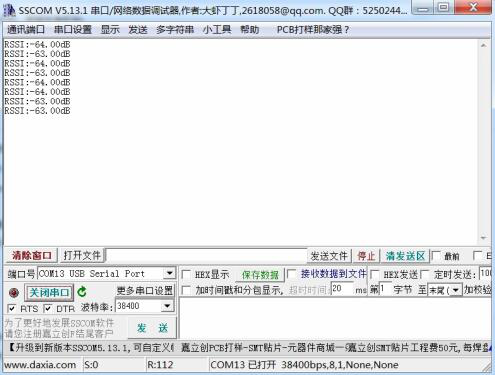Click the 关闭串口 button
Screen dimensions: 495x375
(x=49, y=293)
